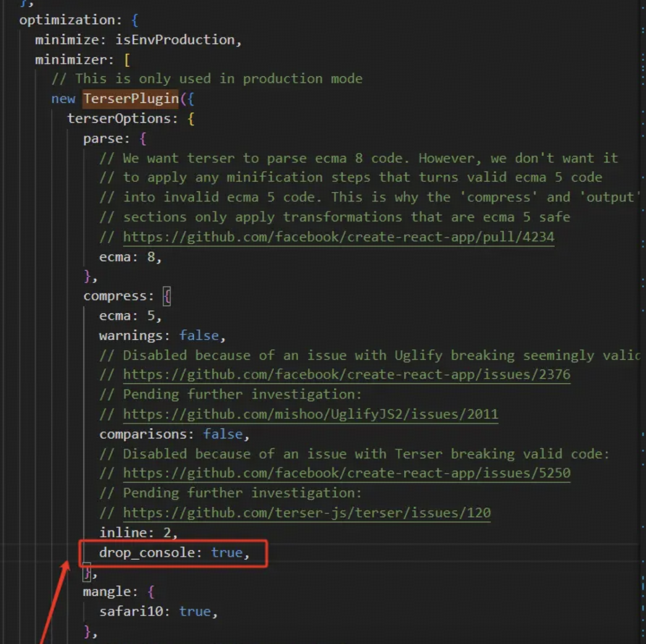The height and width of the screenshot is (644, 646).
Task: Click 'false' value of comparisons
Action: tap(222, 434)
